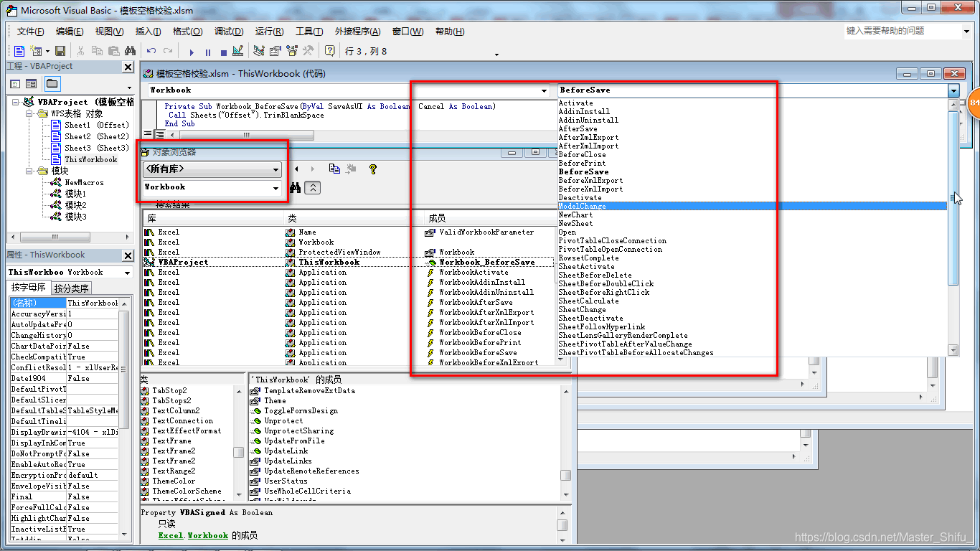980x551 pixels.
Task: Open the Workbook object dropdown in the code window
Action: pos(545,91)
